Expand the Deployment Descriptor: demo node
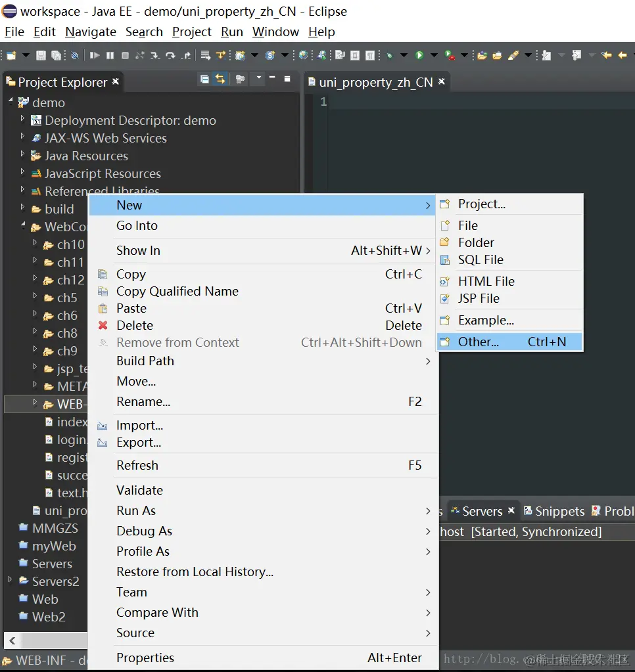 22,119
